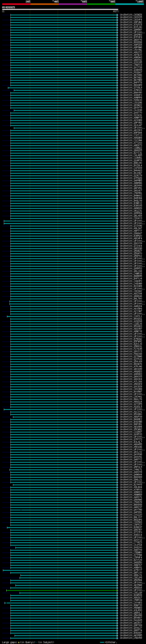Select label UniRef100_Q9SPB3
This screenshot has height=644, width=146.
point(131,35)
